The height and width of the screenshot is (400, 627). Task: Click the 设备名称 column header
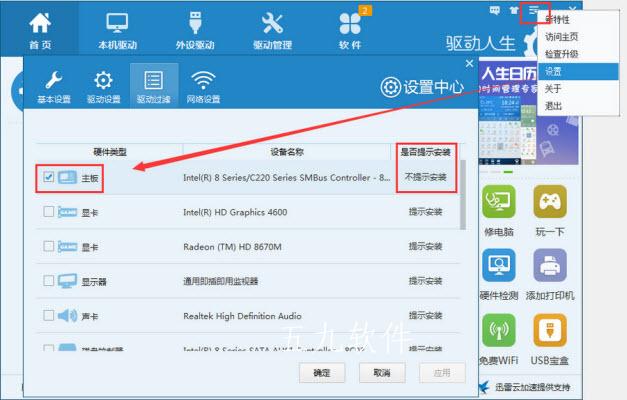pos(287,152)
